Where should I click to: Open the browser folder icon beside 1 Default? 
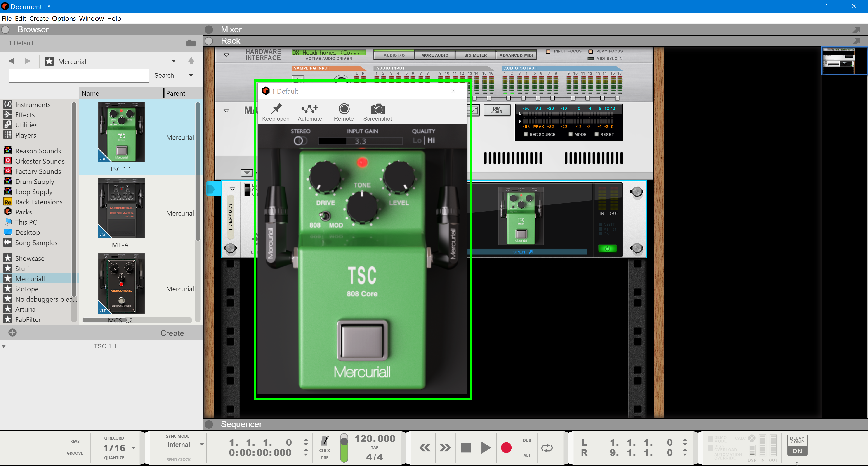(x=191, y=43)
